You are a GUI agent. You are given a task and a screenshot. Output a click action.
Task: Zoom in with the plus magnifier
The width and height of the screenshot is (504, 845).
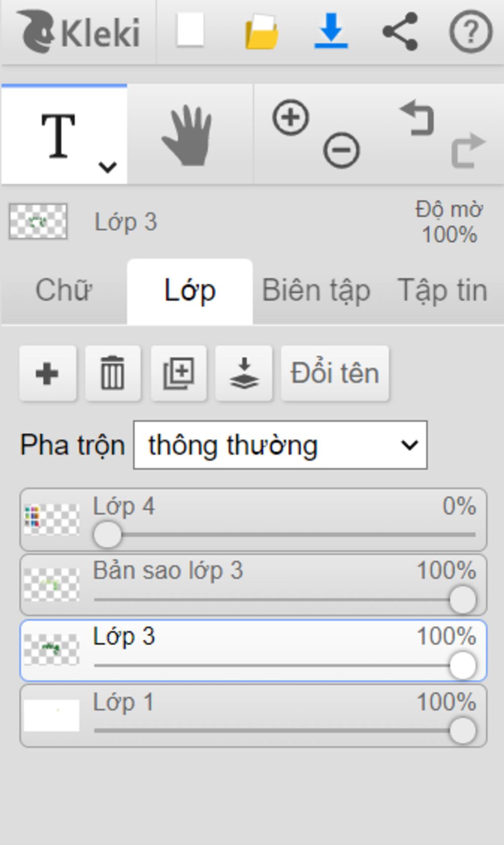click(x=290, y=117)
